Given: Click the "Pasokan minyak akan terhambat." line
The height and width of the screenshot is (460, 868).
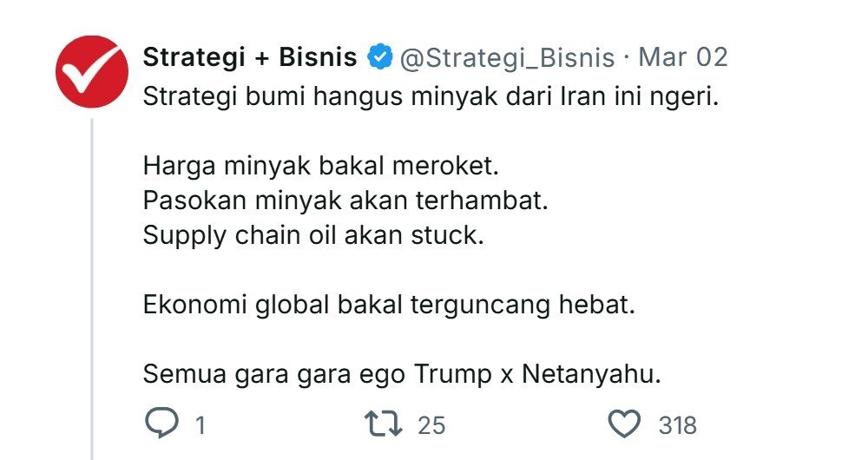Looking at the screenshot, I should (345, 200).
